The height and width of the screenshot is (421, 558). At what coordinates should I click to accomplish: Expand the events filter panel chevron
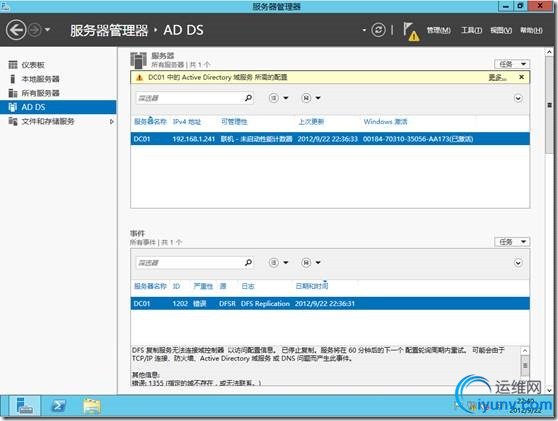[518, 263]
